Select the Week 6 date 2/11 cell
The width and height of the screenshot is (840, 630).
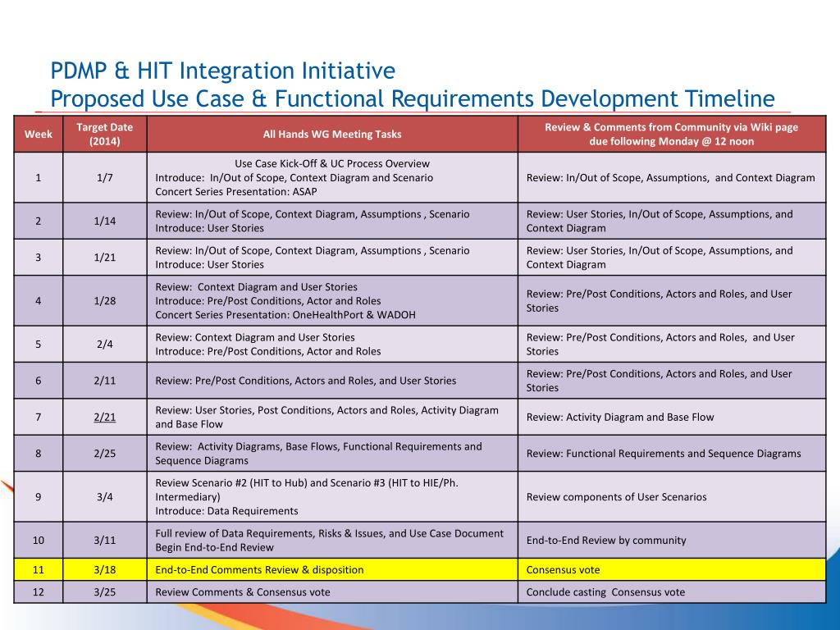(106, 381)
